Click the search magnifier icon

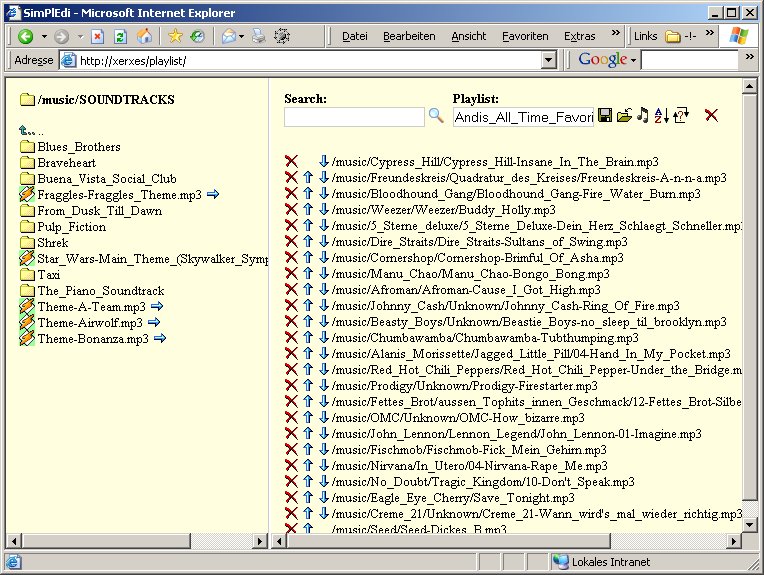pos(436,115)
